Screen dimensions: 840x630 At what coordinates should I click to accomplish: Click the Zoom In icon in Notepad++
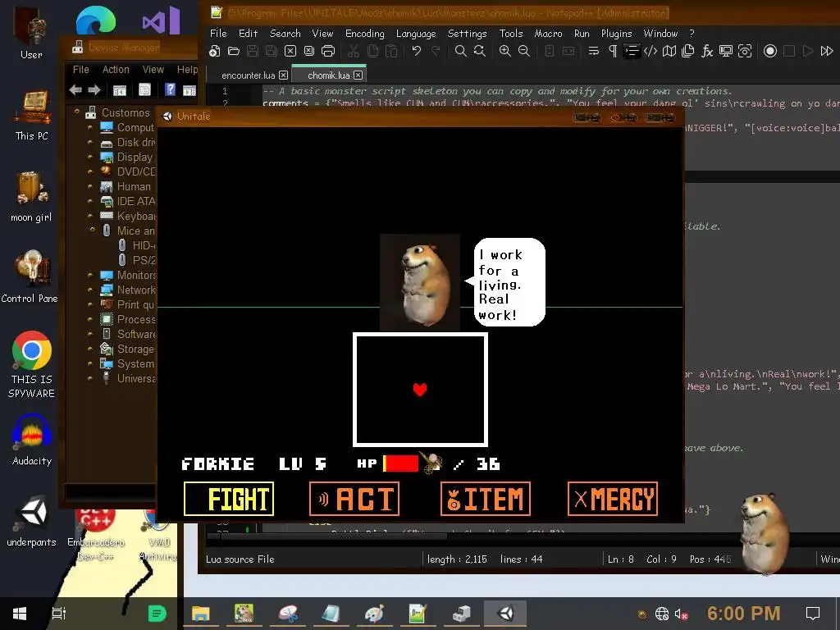504,51
